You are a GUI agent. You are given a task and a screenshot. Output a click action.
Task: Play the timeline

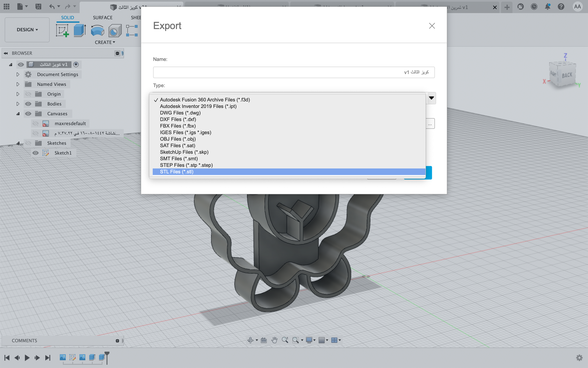pos(27,358)
